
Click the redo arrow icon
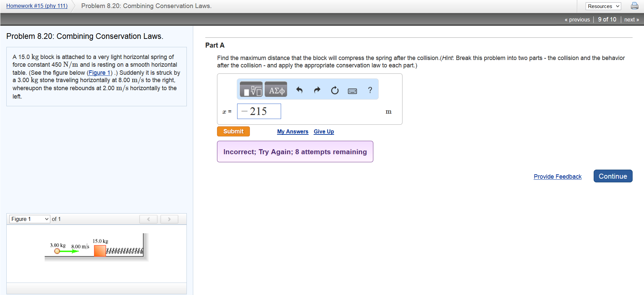click(x=317, y=90)
